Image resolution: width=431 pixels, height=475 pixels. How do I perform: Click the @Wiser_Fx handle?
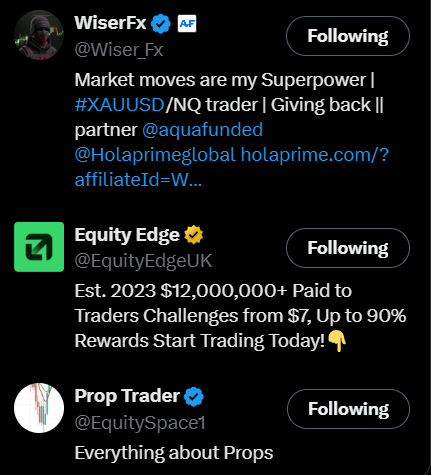119,50
